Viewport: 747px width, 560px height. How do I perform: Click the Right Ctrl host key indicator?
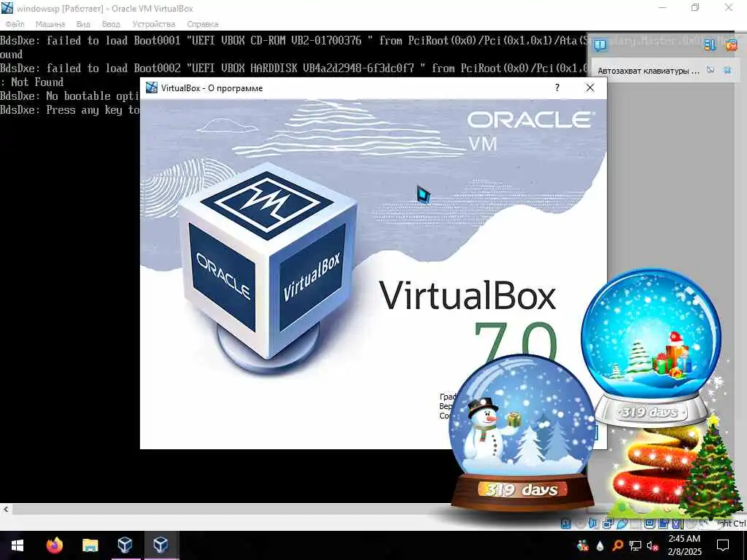point(731,524)
